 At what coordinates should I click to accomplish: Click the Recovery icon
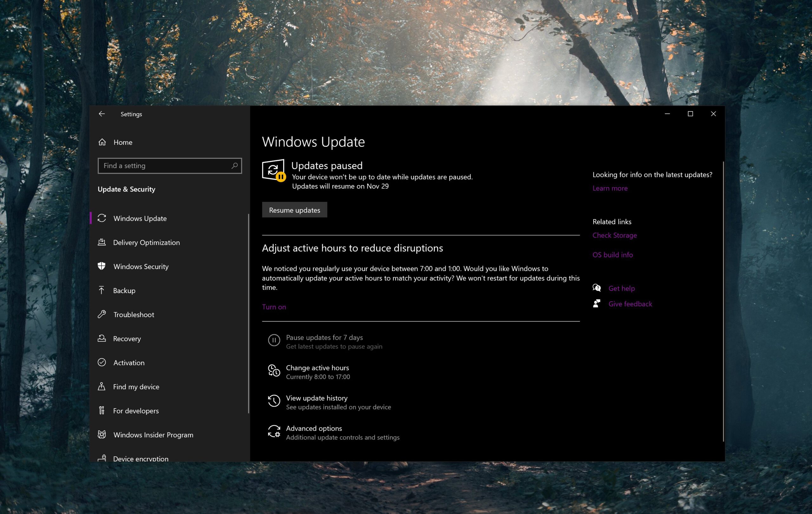pyautogui.click(x=102, y=338)
